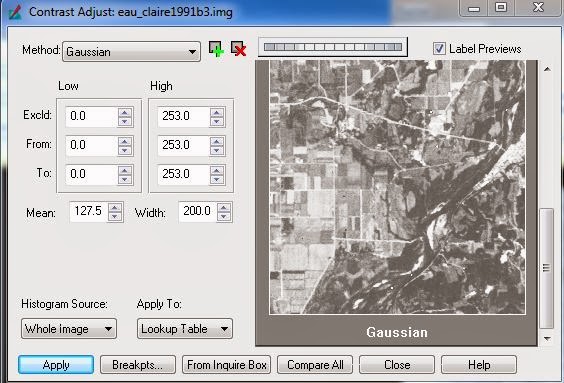This screenshot has height=383, width=564.
Task: Click the To Low value field
Action: (91, 174)
